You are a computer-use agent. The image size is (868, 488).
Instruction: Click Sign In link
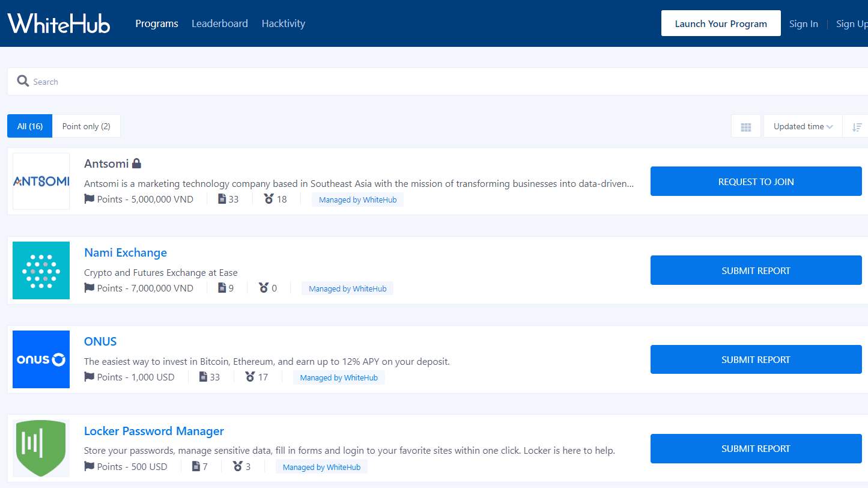point(804,23)
